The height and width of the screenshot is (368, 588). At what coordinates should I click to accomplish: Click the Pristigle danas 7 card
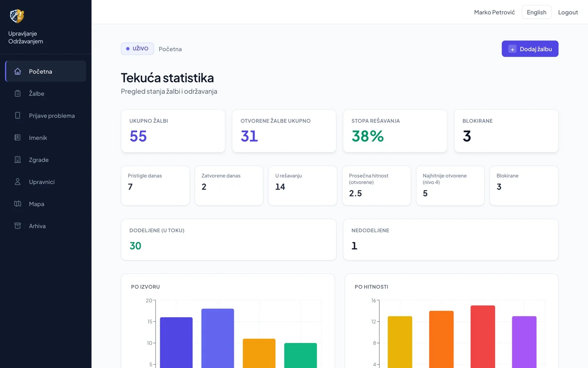tap(155, 185)
